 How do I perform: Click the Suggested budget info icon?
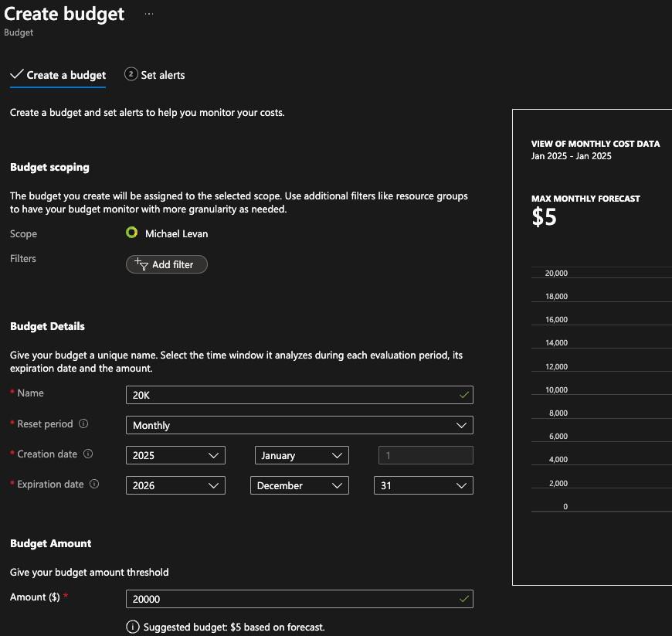[133, 627]
